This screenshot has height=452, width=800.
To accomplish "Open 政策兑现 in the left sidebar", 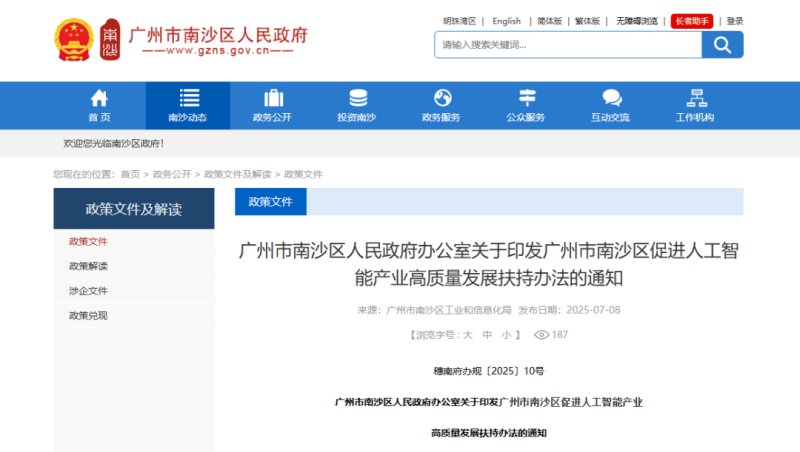I will point(88,316).
